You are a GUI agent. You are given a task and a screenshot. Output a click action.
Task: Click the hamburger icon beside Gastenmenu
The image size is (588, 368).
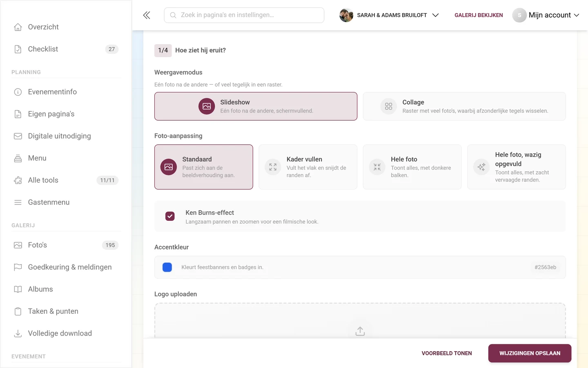click(18, 202)
